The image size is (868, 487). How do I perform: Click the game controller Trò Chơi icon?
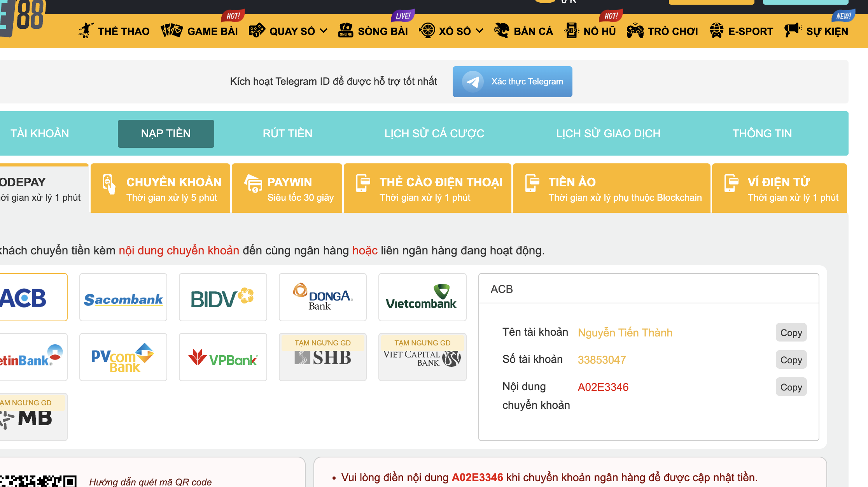point(635,31)
